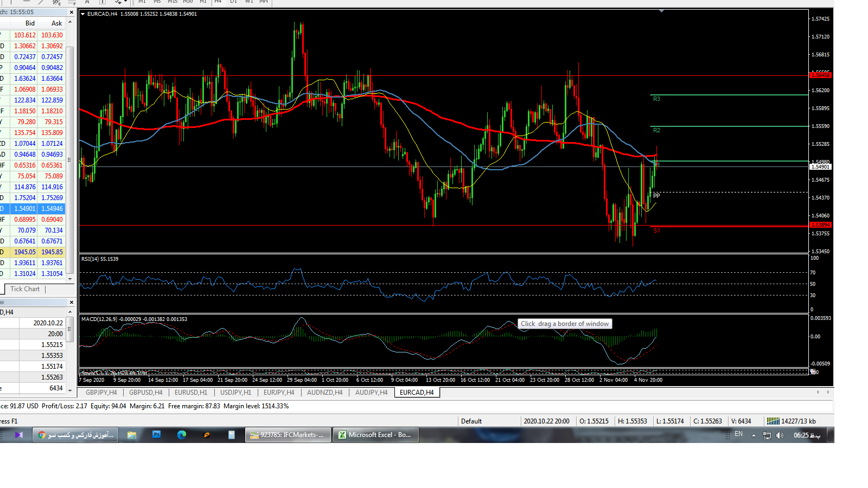868x488 pixels.
Task: Click the taskbar clock showing 06:25
Action: 807,435
